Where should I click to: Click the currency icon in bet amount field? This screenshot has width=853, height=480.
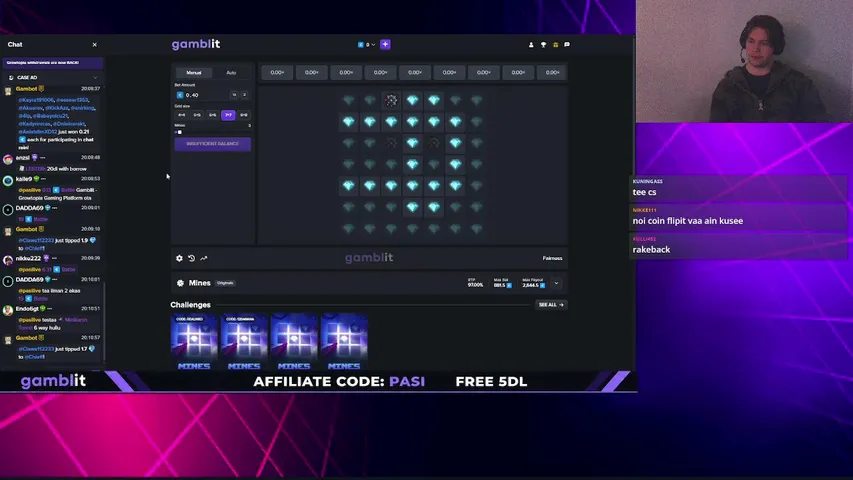[180, 95]
